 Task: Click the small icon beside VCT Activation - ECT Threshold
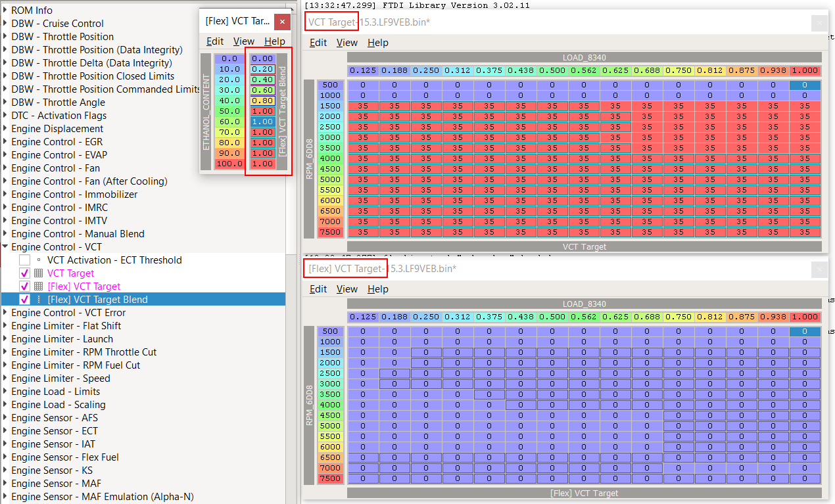[x=38, y=260]
